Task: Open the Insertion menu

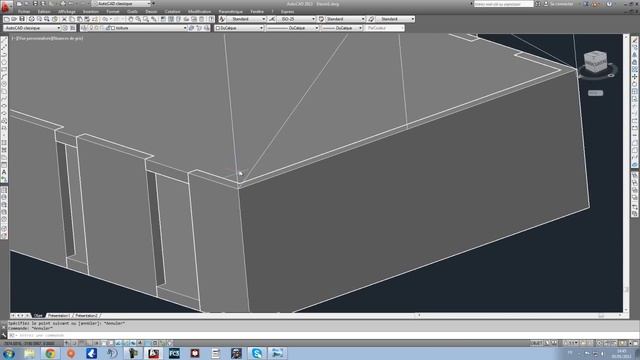Action: click(91, 11)
